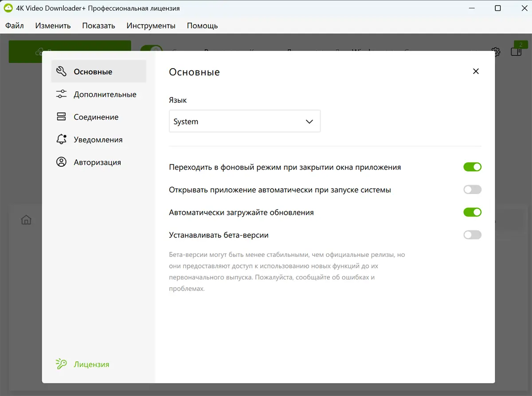Close the settings dialog with the X
Image resolution: width=532 pixels, height=396 pixels.
click(x=476, y=71)
